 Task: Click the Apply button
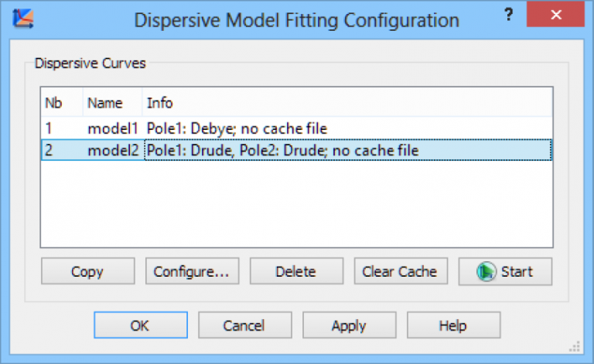[x=349, y=325]
